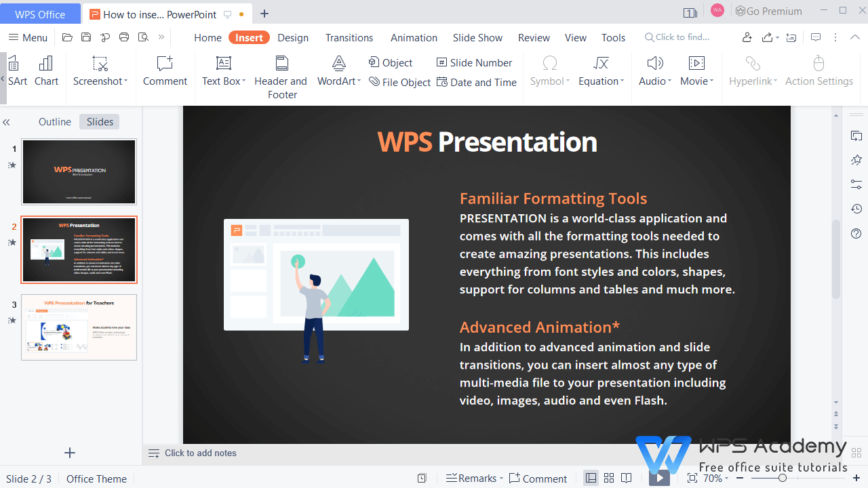Open the Transitions ribbon tab

tap(349, 37)
